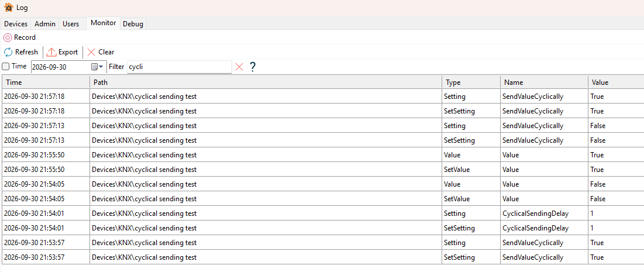The width and height of the screenshot is (644, 272).
Task: Sort by the Name column header
Action: (x=544, y=82)
